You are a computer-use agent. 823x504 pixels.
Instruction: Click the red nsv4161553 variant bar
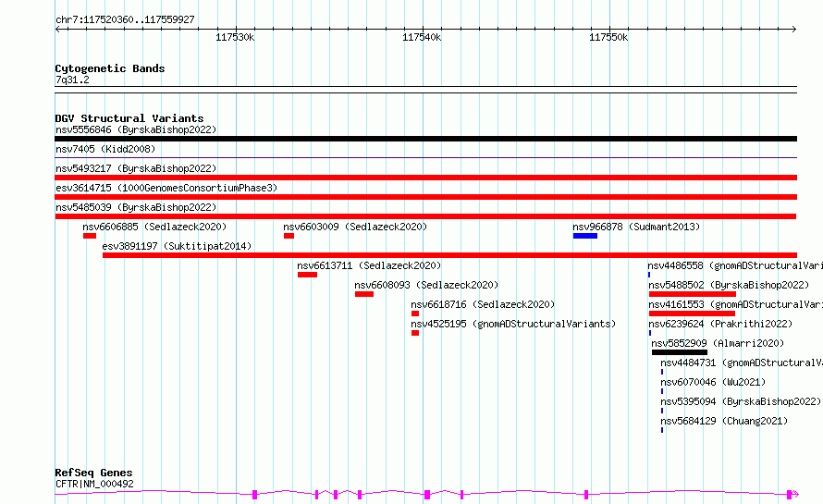(x=692, y=313)
